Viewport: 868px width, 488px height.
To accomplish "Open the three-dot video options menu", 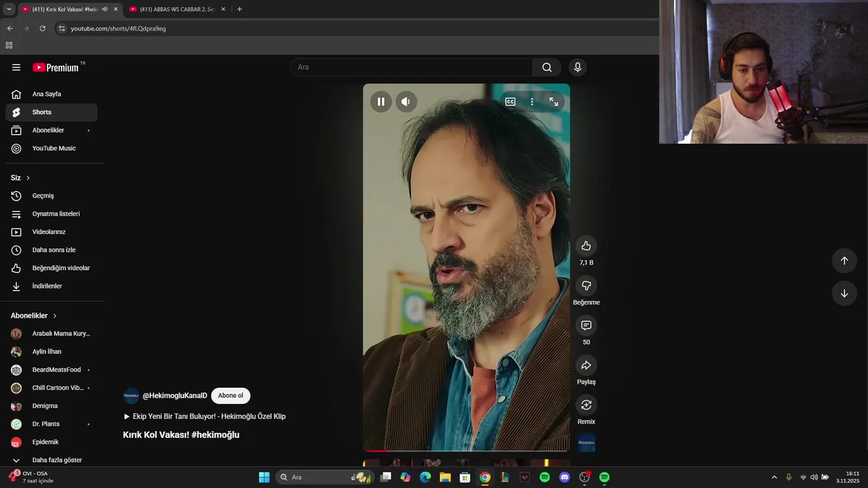I will 532,102.
